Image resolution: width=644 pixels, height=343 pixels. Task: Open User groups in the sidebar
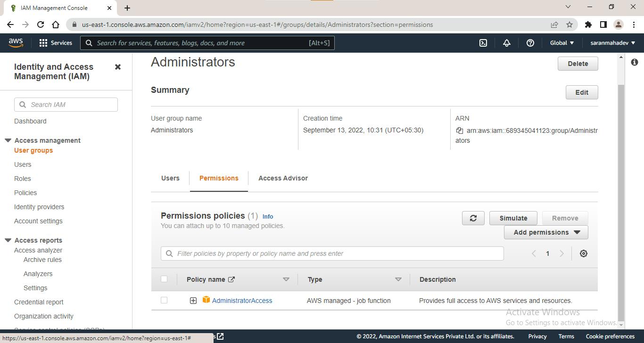pyautogui.click(x=33, y=150)
